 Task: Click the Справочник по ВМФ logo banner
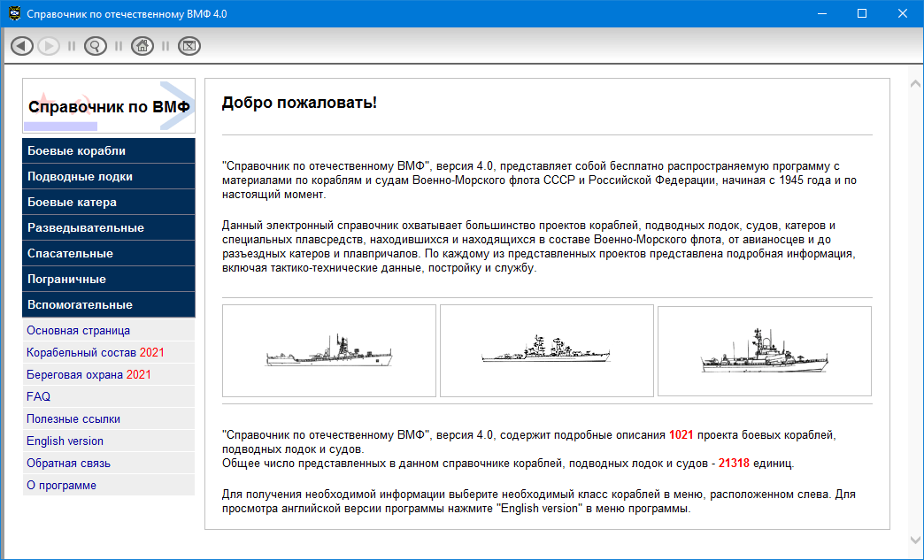click(x=109, y=106)
